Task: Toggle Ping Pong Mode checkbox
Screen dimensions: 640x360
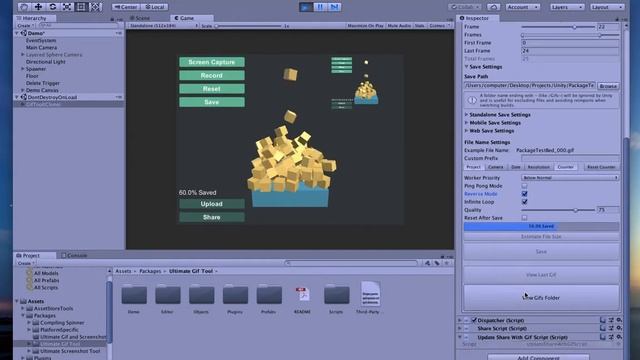Action: click(524, 186)
